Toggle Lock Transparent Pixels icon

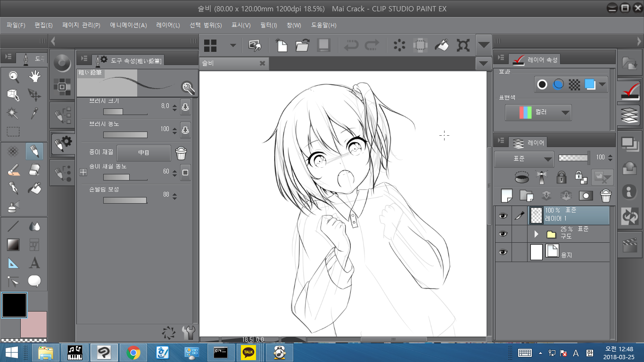581,177
